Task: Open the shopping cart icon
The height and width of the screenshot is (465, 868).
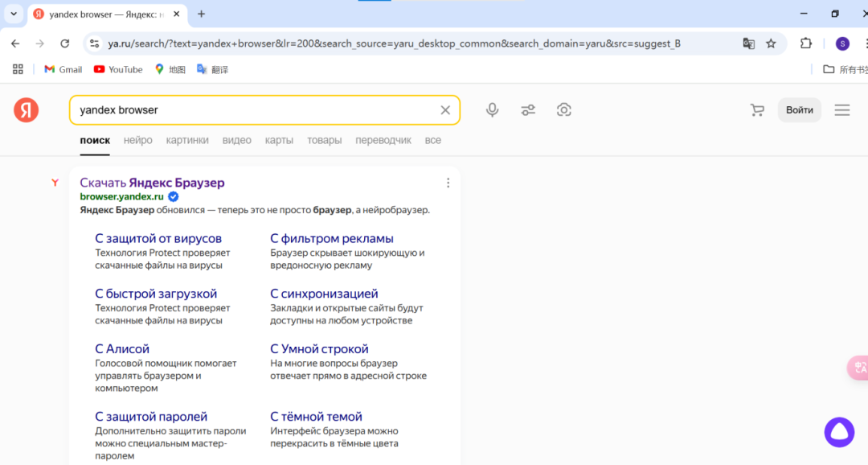Action: click(757, 110)
